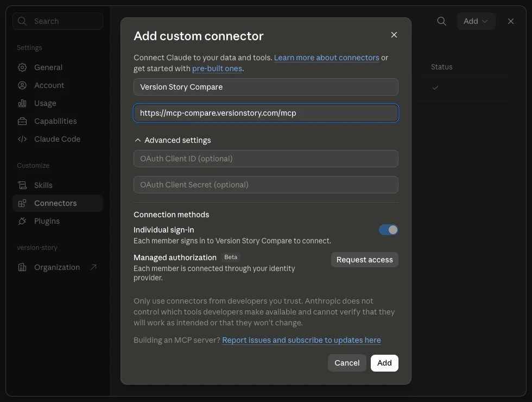Image resolution: width=532 pixels, height=402 pixels.
Task: Open Report issues and subscribe link
Action: [301, 340]
